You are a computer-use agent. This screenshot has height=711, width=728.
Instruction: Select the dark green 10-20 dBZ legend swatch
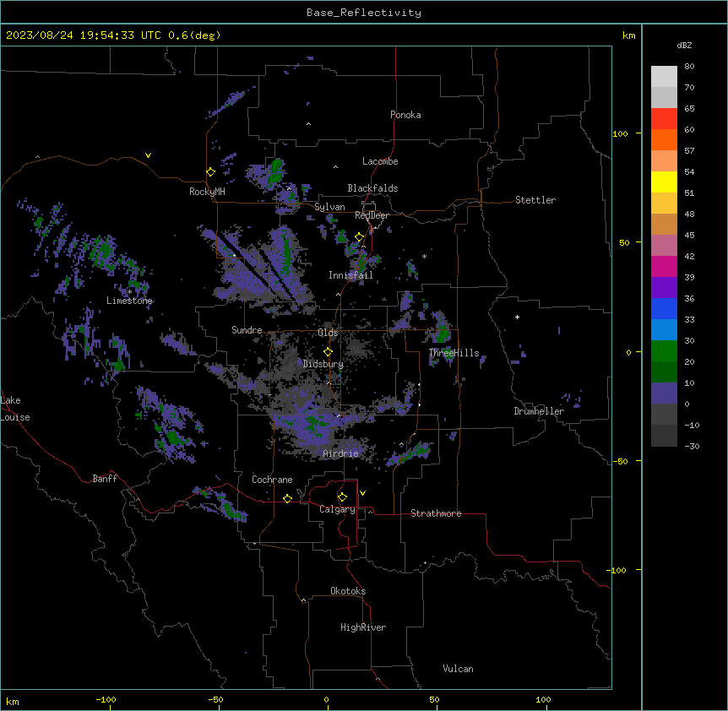664,372
